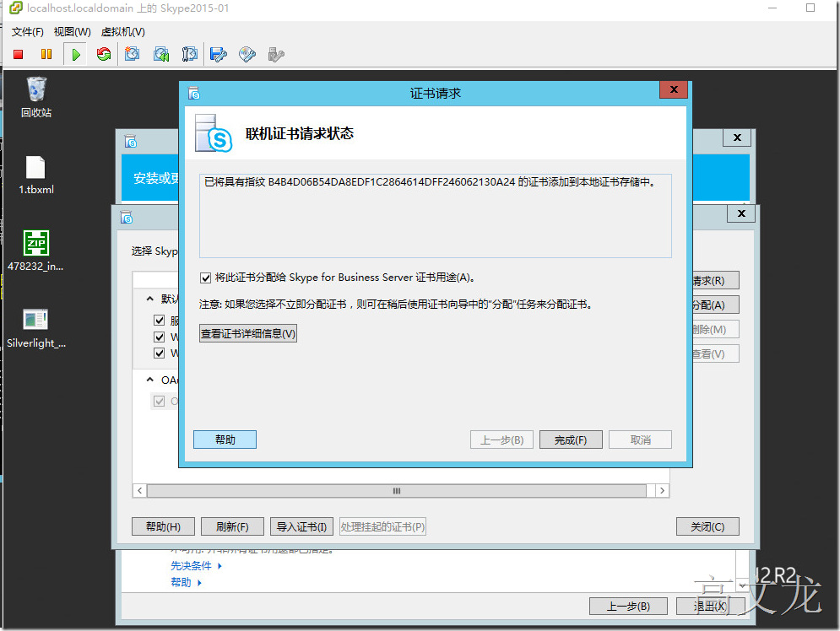The width and height of the screenshot is (840, 631).
Task: Pause the virtual machine from the toolbar
Action: (46, 54)
